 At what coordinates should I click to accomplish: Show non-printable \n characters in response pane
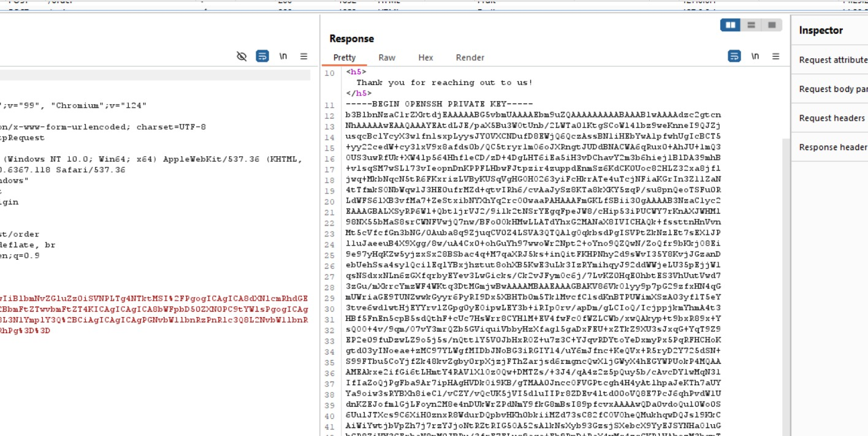(755, 56)
